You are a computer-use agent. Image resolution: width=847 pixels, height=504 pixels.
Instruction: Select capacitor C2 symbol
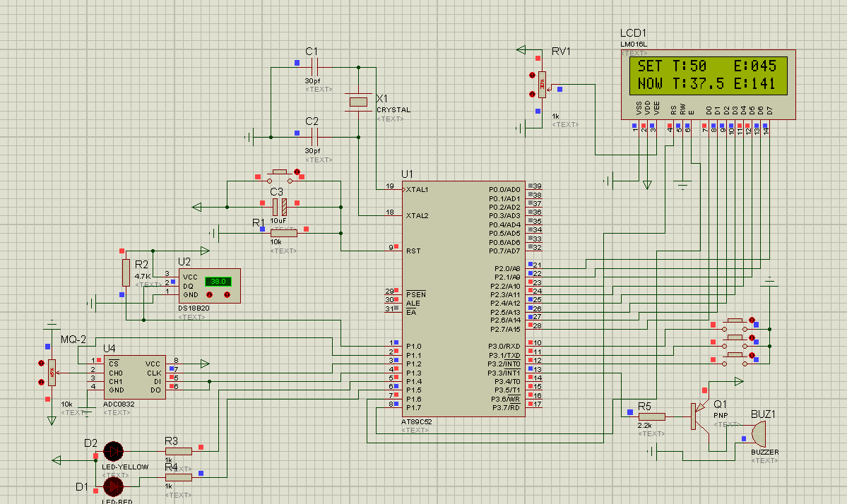click(315, 137)
